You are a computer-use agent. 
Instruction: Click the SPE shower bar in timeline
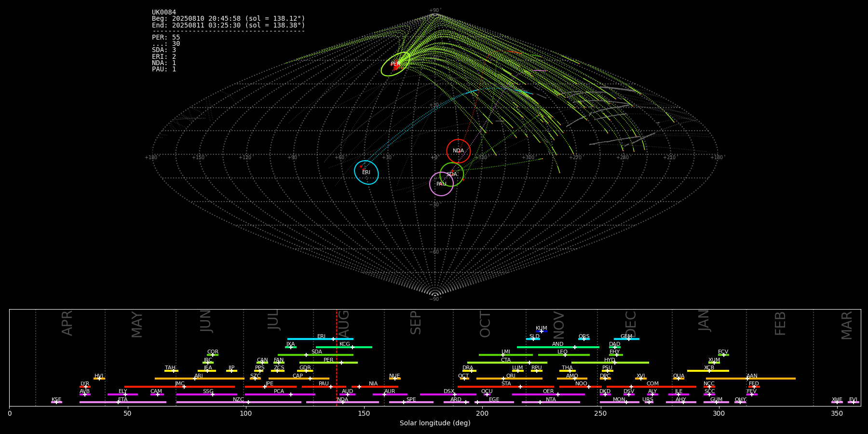(411, 402)
